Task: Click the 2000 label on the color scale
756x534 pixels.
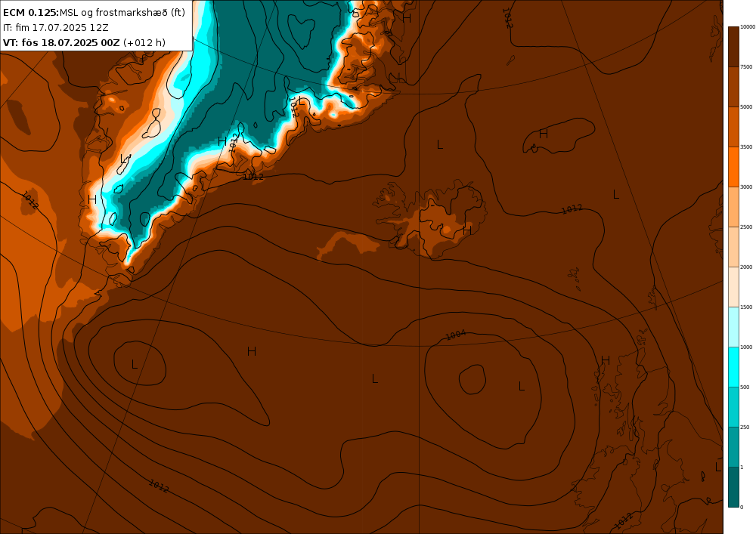Action: (x=746, y=267)
